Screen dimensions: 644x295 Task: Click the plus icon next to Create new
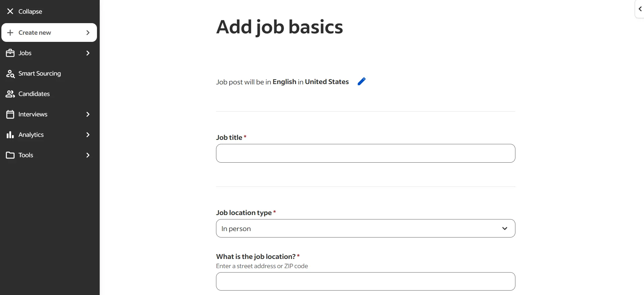(10, 32)
